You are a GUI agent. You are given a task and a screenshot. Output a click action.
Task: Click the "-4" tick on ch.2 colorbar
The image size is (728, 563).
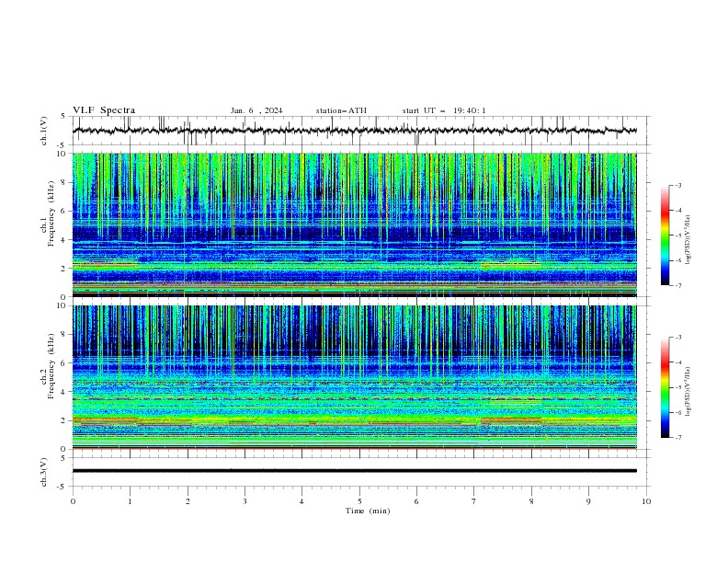677,362
